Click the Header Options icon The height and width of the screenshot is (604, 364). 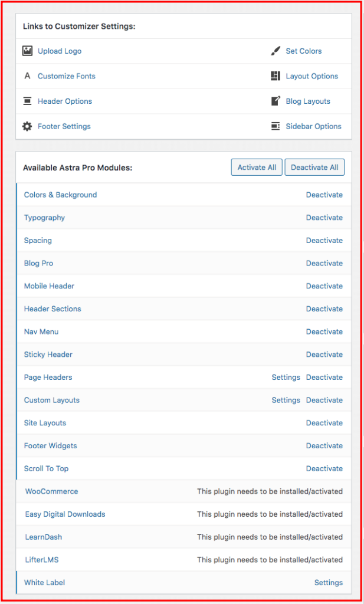pos(27,101)
